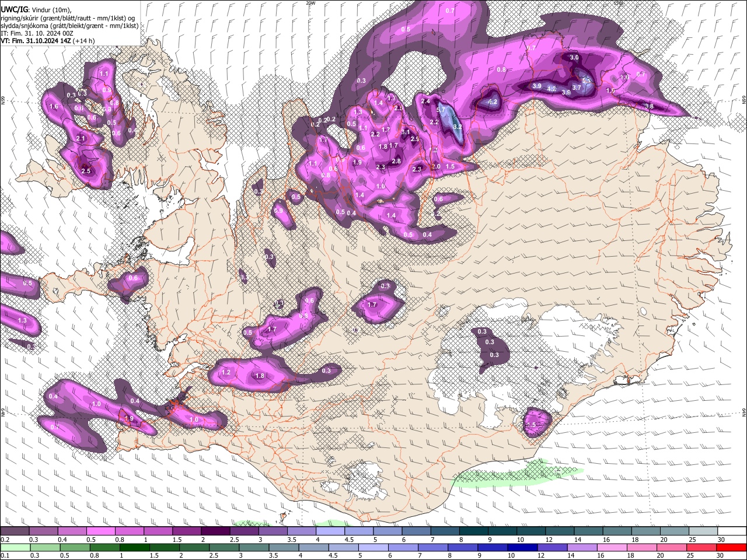Screen dimensions: 747x560
Task: Click the "2.8" precipitation value on the map
Action: coord(396,161)
